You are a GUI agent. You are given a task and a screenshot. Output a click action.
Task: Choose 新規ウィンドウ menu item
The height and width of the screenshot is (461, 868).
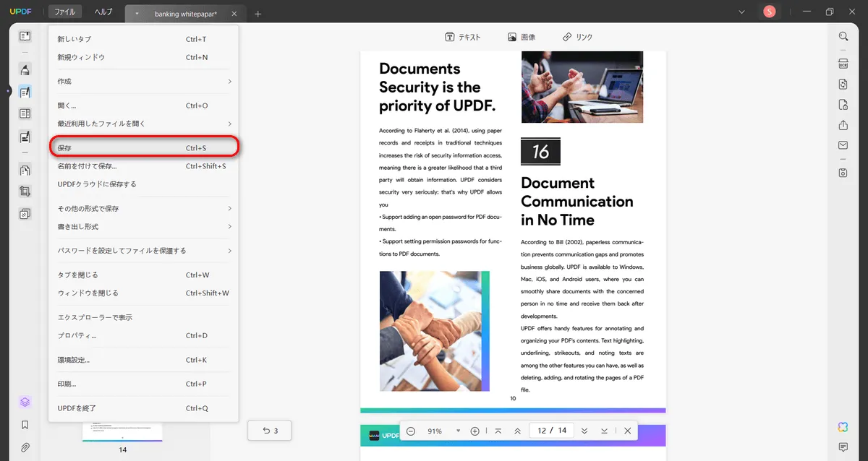[x=143, y=57]
